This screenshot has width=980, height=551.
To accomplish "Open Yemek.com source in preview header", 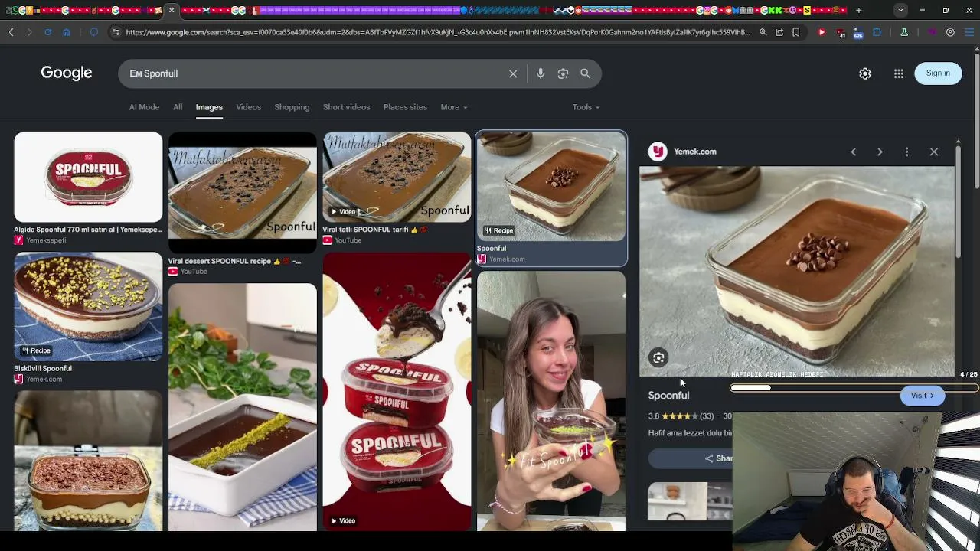I will tap(694, 152).
